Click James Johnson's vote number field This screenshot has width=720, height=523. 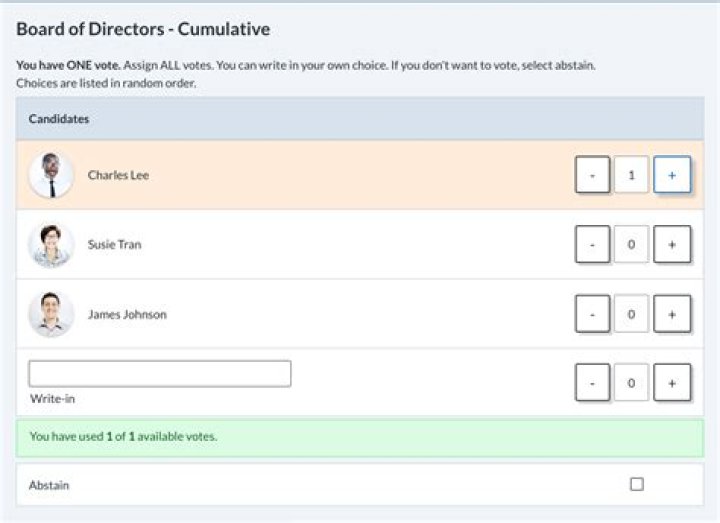click(631, 314)
